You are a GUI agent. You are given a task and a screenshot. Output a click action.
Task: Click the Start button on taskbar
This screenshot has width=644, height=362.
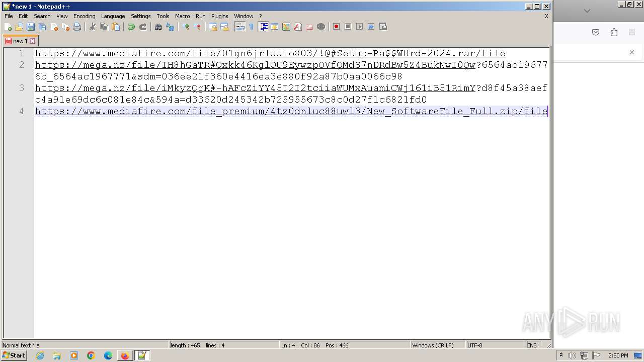coord(14,355)
